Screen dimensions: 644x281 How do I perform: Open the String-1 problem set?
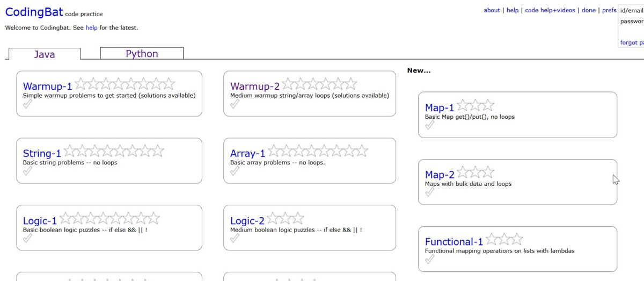click(x=42, y=153)
